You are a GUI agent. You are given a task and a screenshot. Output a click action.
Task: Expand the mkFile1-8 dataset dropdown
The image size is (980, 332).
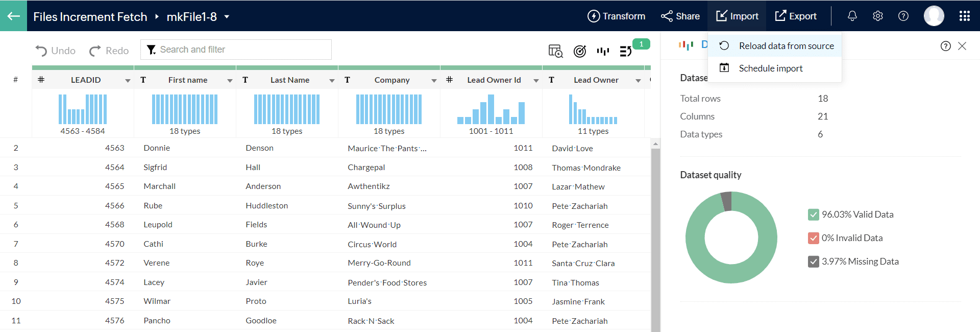pyautogui.click(x=227, y=17)
